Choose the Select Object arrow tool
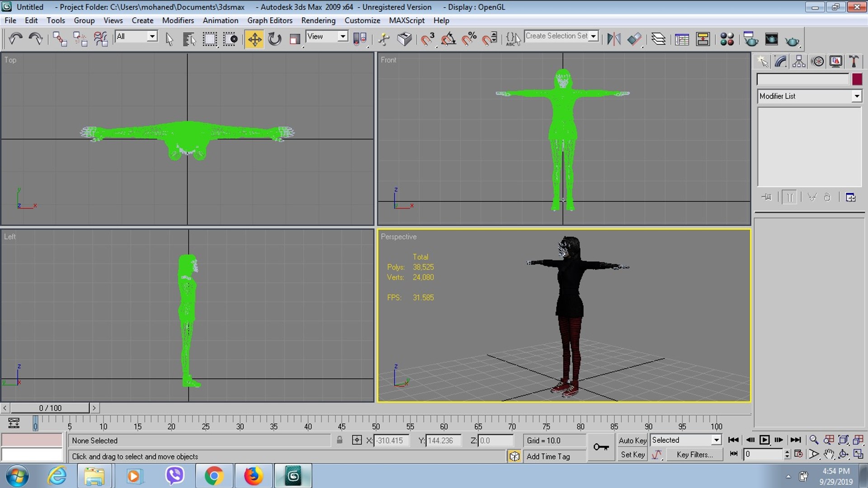868x488 pixels. point(170,39)
